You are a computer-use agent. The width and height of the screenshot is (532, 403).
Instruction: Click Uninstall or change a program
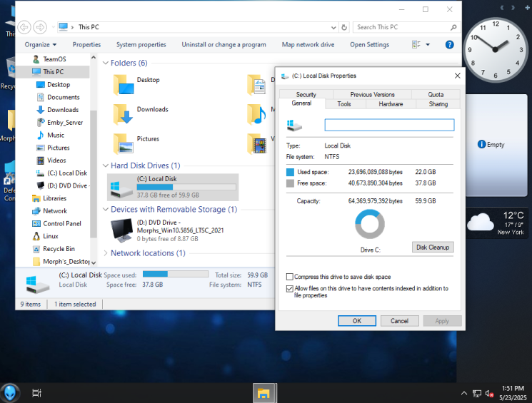point(224,45)
